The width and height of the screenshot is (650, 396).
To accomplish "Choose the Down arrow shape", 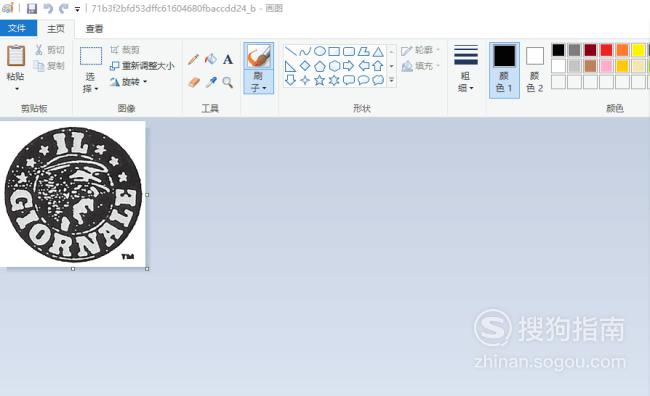I will point(291,80).
